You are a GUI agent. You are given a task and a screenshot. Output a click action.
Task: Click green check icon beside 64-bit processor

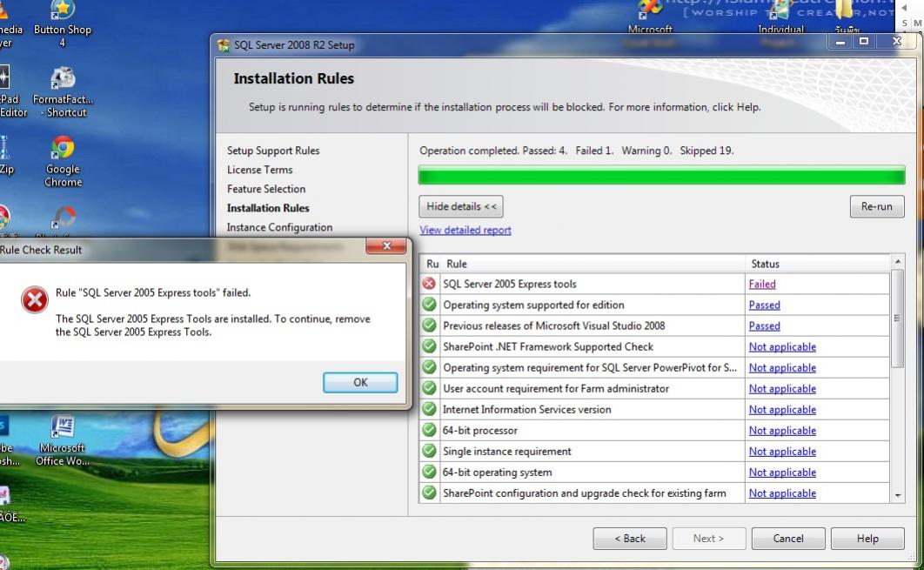click(429, 430)
